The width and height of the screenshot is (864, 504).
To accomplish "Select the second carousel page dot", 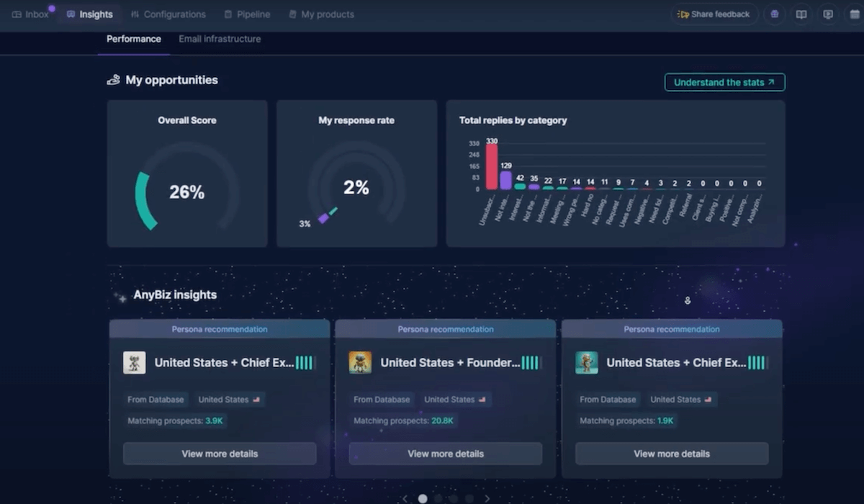I will tap(438, 498).
